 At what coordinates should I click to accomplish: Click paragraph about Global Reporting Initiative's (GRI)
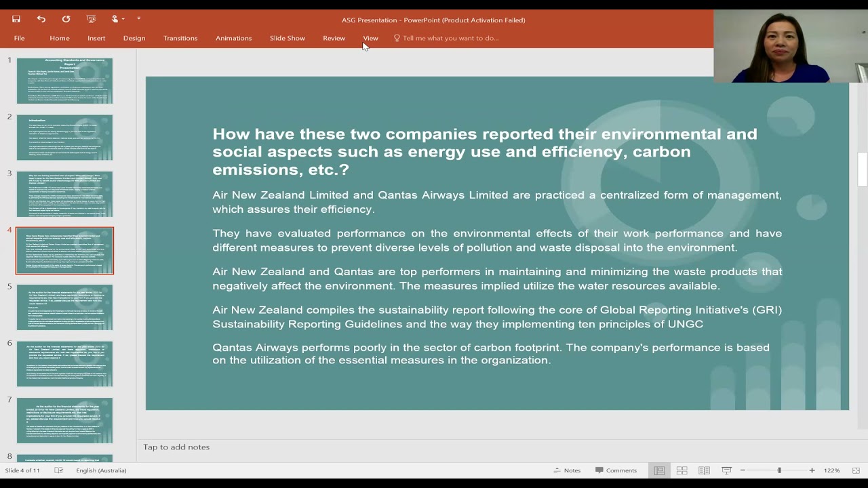tap(497, 317)
